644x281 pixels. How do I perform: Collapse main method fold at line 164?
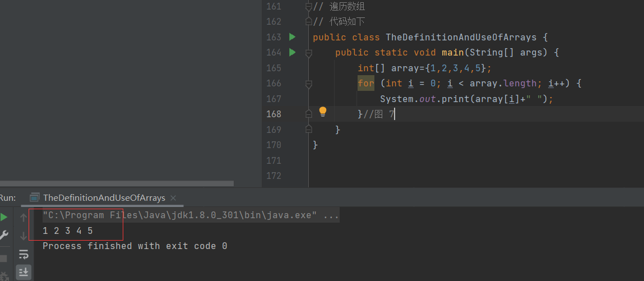pyautogui.click(x=309, y=53)
